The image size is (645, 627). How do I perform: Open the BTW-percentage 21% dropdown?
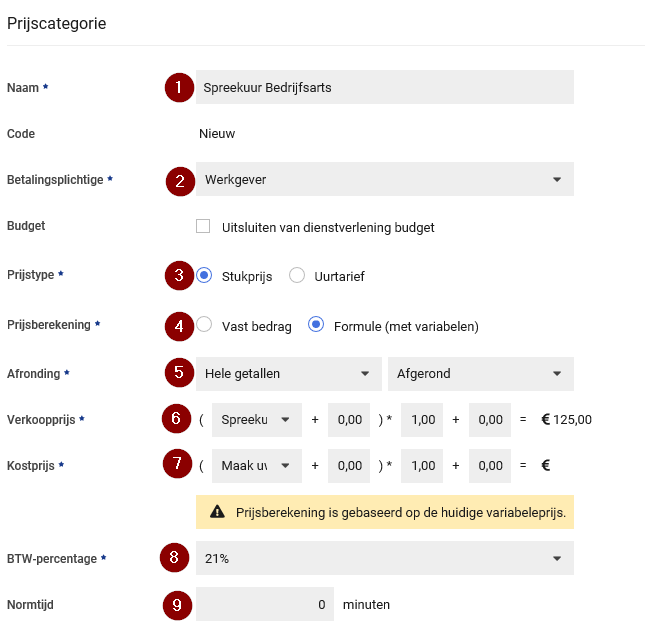click(384, 558)
